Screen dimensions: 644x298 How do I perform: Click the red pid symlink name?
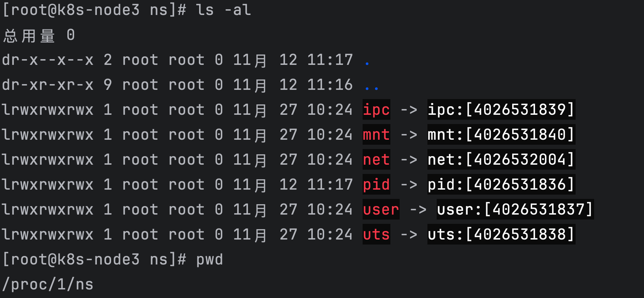(x=376, y=185)
